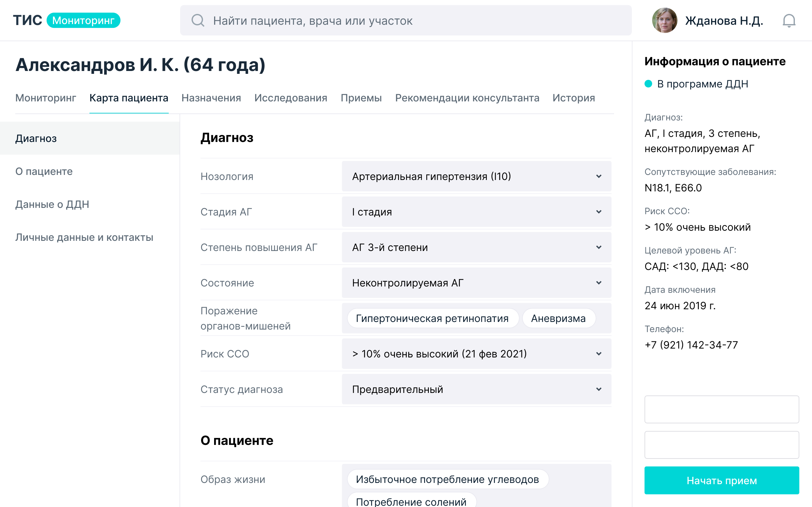Select Данные о ДДН in sidebar
This screenshot has width=812, height=507.
coord(52,204)
